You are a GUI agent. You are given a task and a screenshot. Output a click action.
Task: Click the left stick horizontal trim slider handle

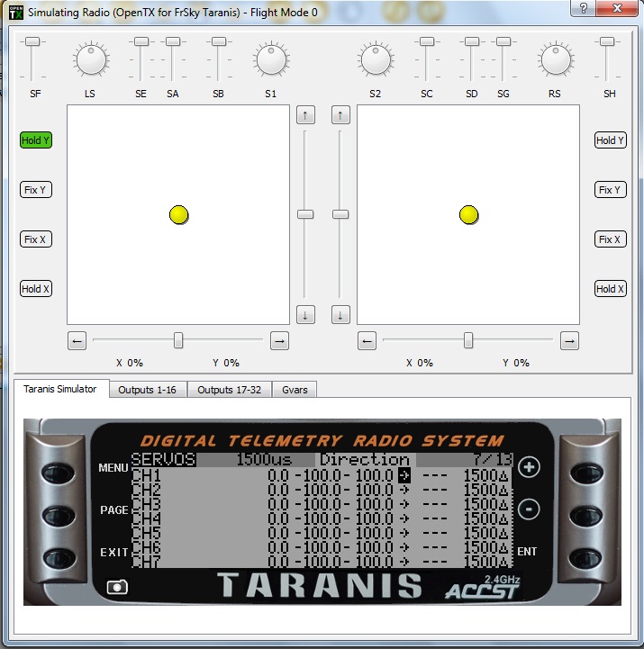(178, 340)
